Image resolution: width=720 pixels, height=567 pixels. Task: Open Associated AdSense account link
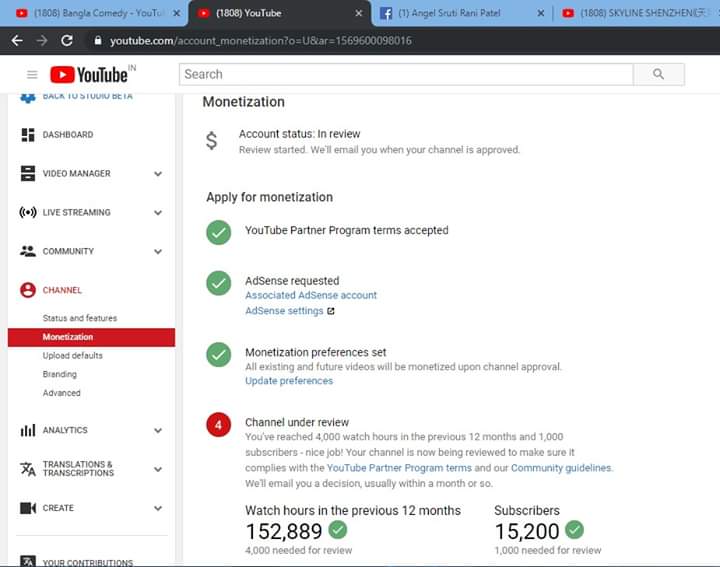coord(311,295)
